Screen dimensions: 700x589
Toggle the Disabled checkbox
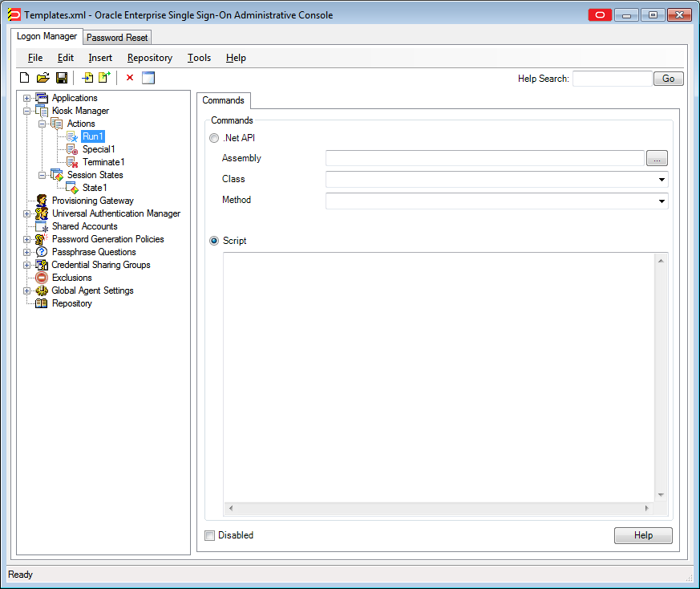point(209,535)
